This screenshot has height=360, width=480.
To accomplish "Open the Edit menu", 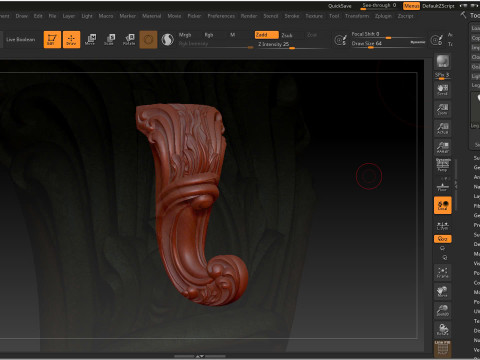I will point(38,16).
